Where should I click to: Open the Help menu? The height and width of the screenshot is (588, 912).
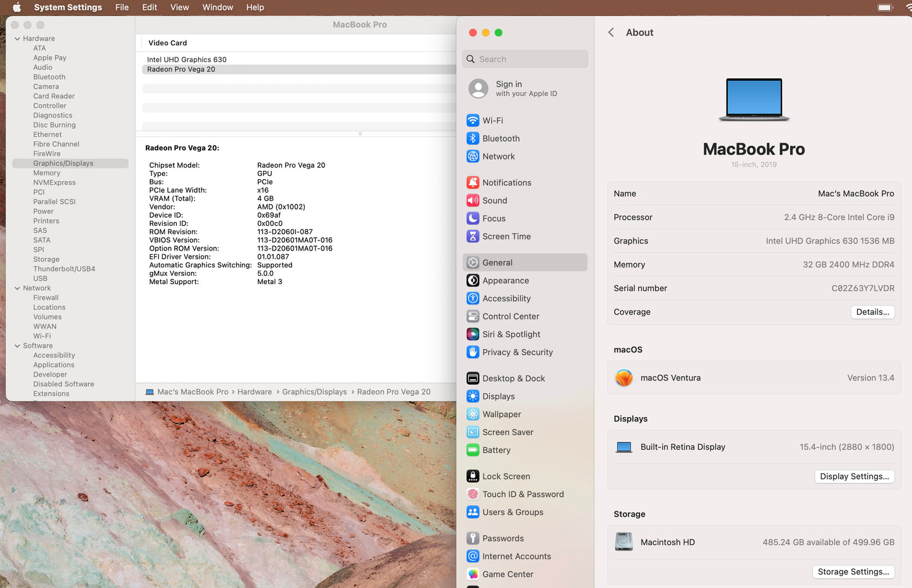point(255,8)
